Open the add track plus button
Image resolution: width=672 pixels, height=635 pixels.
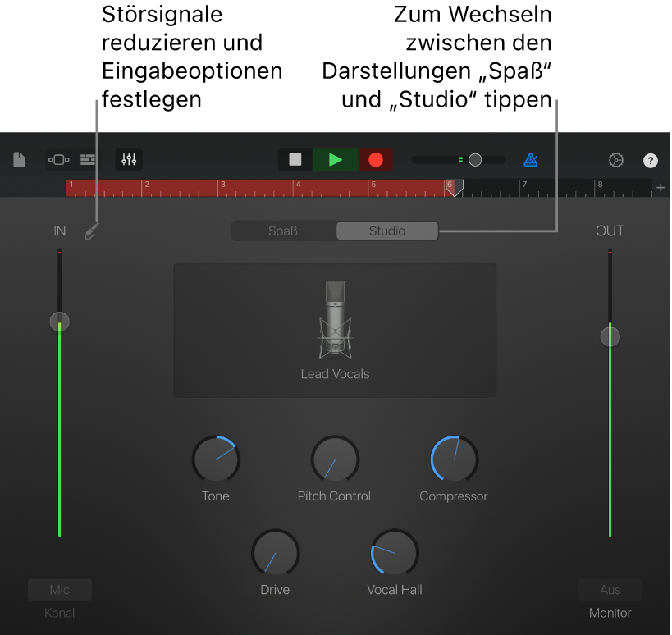[x=661, y=188]
